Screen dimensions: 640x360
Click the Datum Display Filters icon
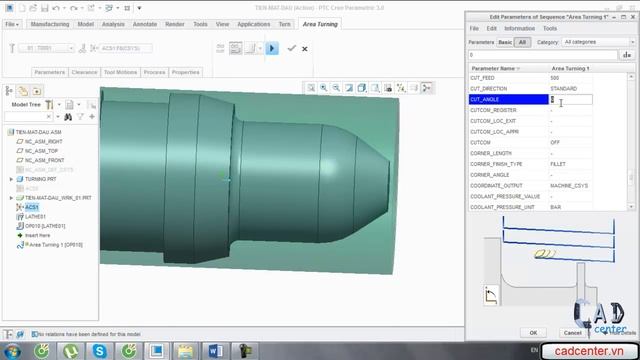pos(401,88)
